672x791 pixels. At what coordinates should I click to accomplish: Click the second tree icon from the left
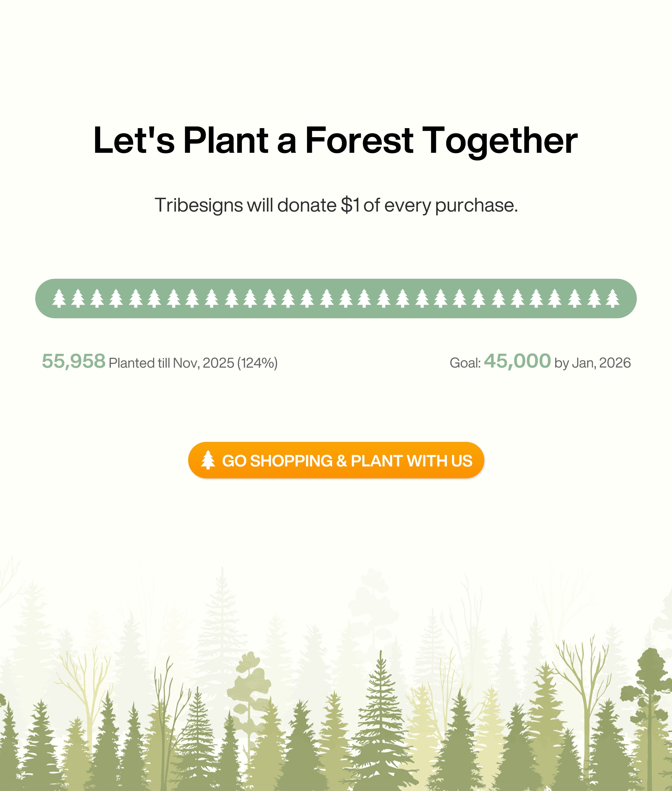click(78, 298)
